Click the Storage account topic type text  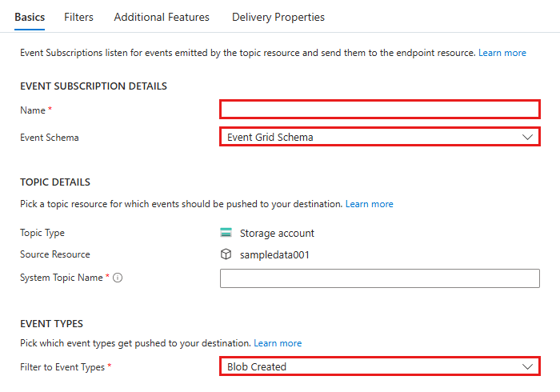277,234
